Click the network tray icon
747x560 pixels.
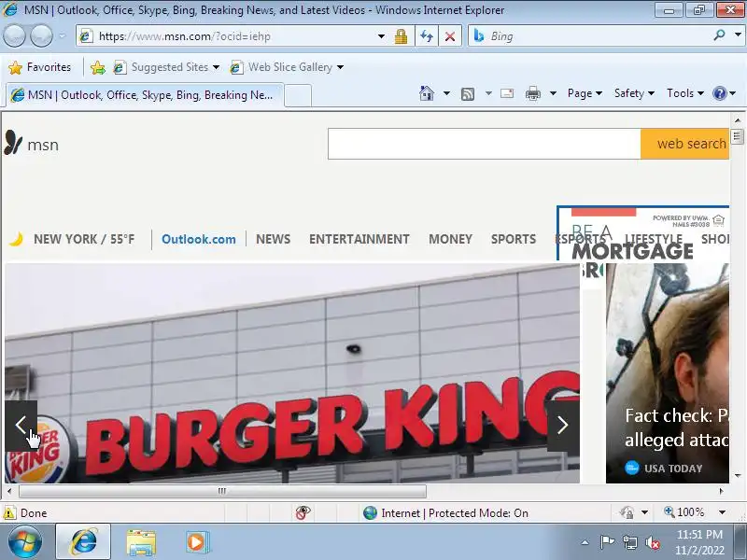point(629,542)
